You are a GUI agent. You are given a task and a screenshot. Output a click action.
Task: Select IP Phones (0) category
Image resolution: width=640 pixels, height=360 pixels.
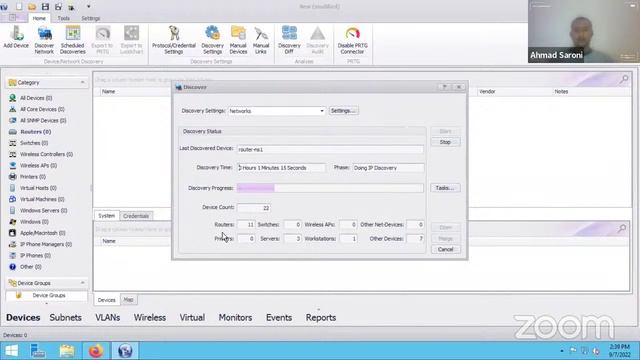(x=35, y=256)
